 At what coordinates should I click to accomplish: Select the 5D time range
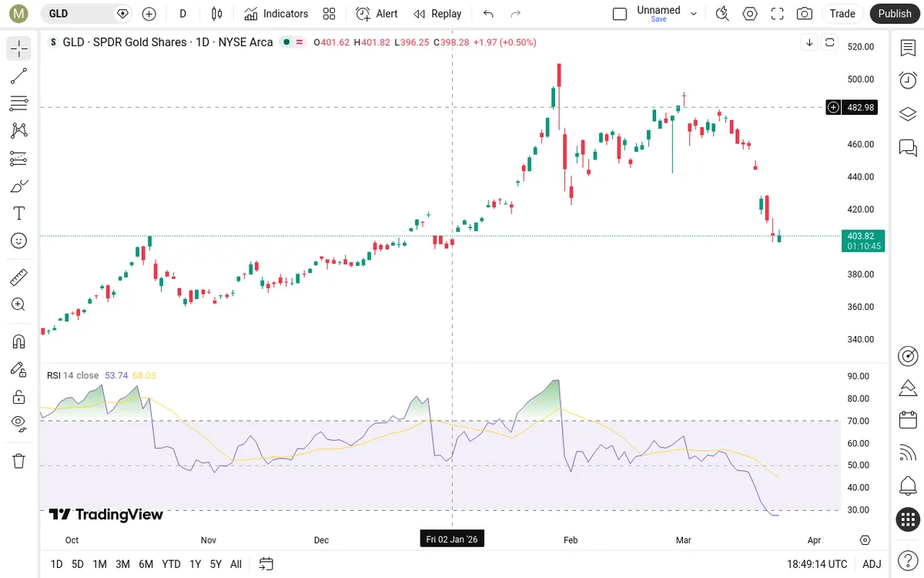(x=78, y=564)
